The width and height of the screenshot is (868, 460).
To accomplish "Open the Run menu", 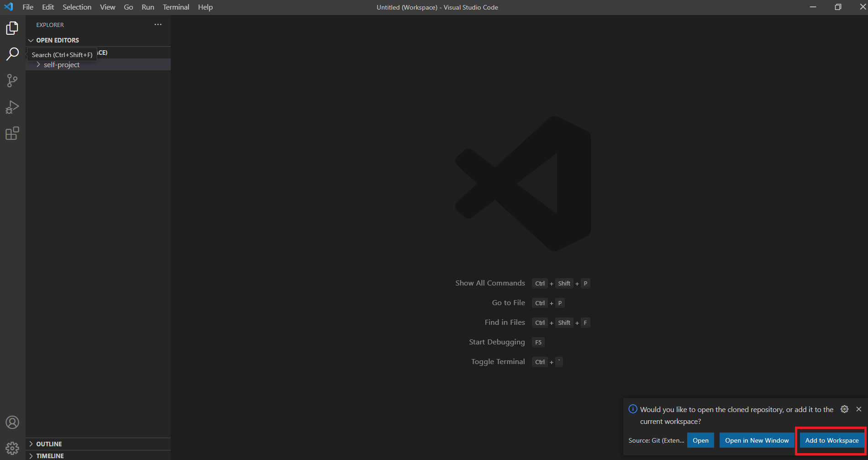I will click(x=148, y=7).
